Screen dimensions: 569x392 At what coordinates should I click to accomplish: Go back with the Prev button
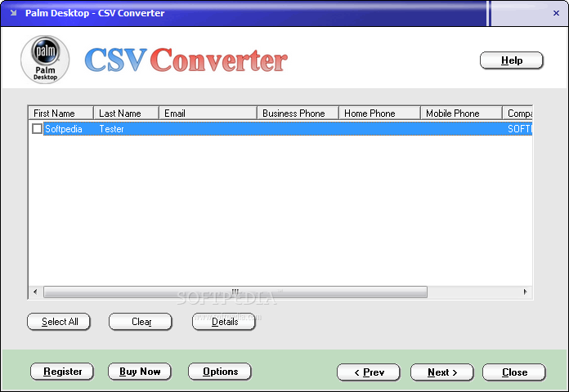(369, 372)
